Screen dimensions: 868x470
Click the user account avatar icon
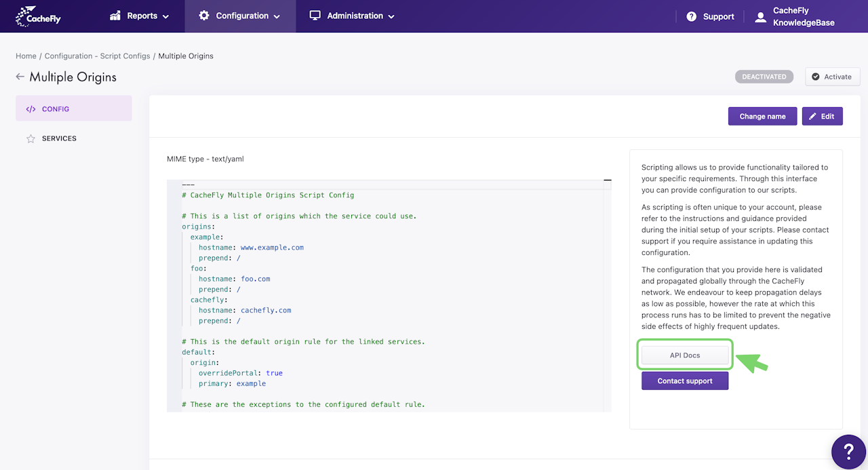coord(760,17)
